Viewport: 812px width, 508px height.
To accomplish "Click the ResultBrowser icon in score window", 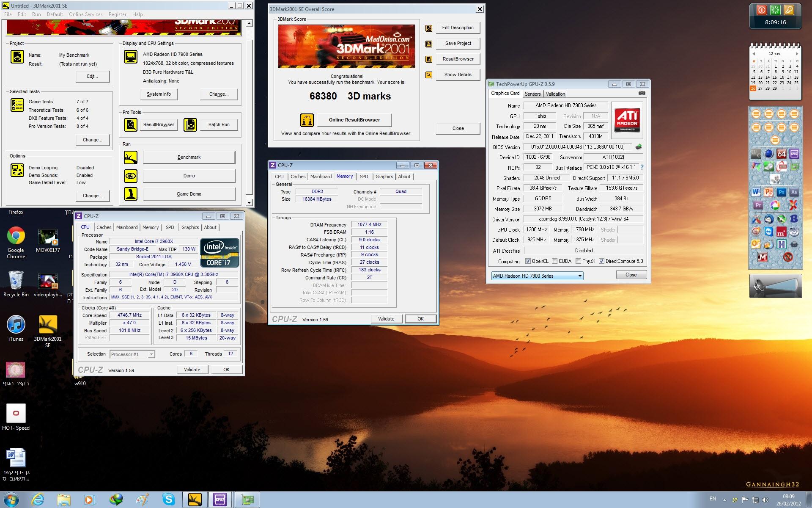I will 429,59.
